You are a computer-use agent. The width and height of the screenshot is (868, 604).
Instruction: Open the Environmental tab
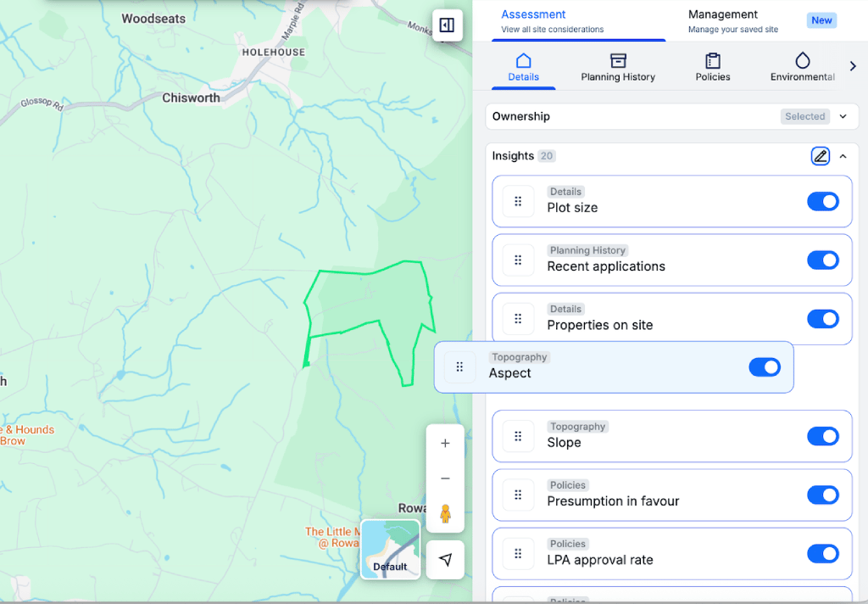click(802, 68)
